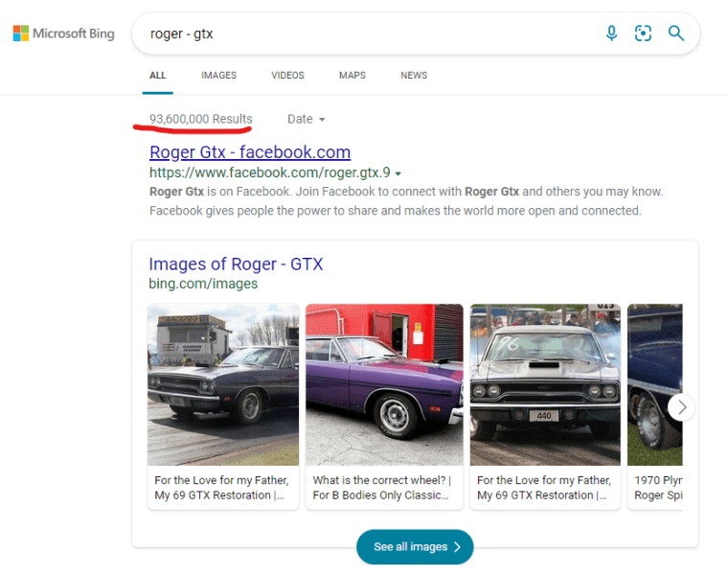
Task: Open the silver 440 GTX front-view thumbnail
Action: [x=545, y=384]
